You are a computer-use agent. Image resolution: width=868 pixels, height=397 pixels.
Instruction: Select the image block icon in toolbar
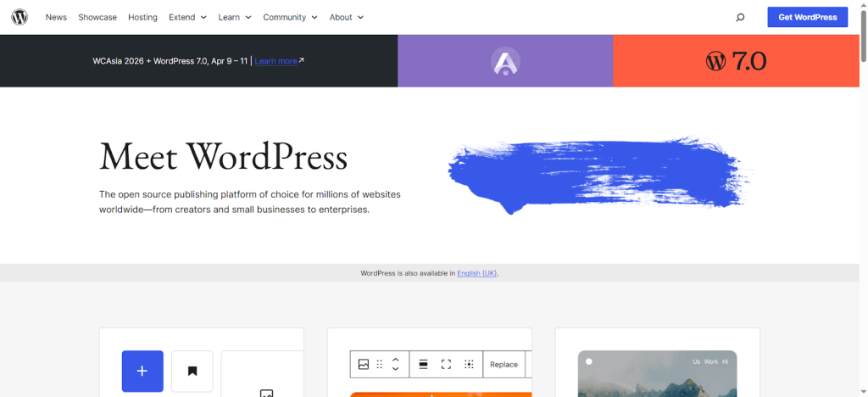click(x=363, y=364)
